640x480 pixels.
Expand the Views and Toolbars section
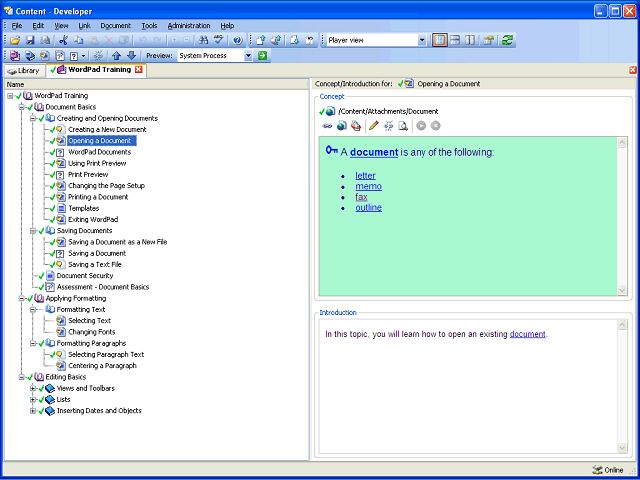click(33, 389)
